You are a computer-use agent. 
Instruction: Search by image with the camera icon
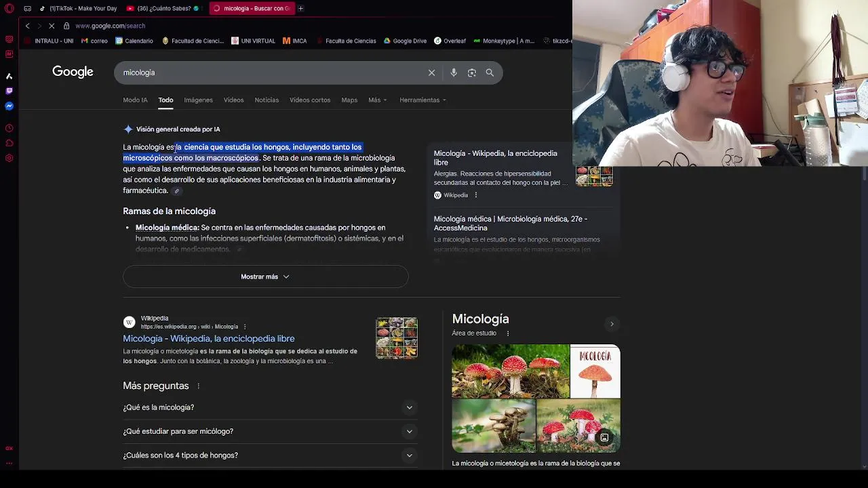pos(472,73)
